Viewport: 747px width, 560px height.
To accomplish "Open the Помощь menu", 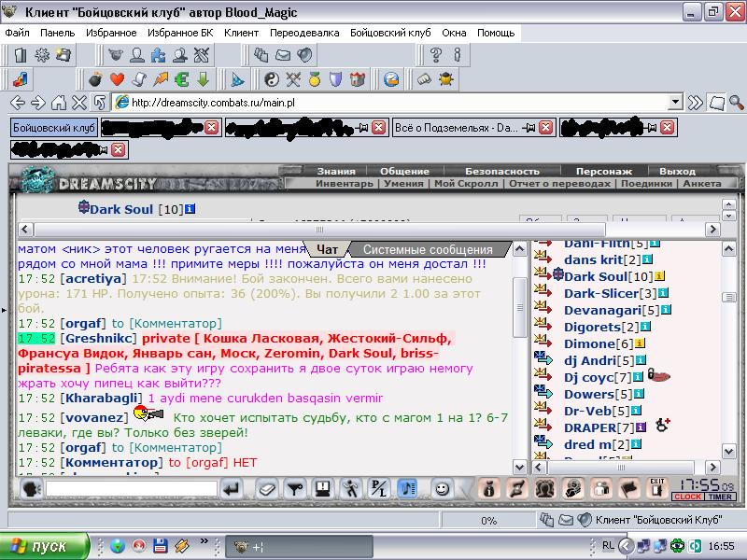I will click(496, 33).
